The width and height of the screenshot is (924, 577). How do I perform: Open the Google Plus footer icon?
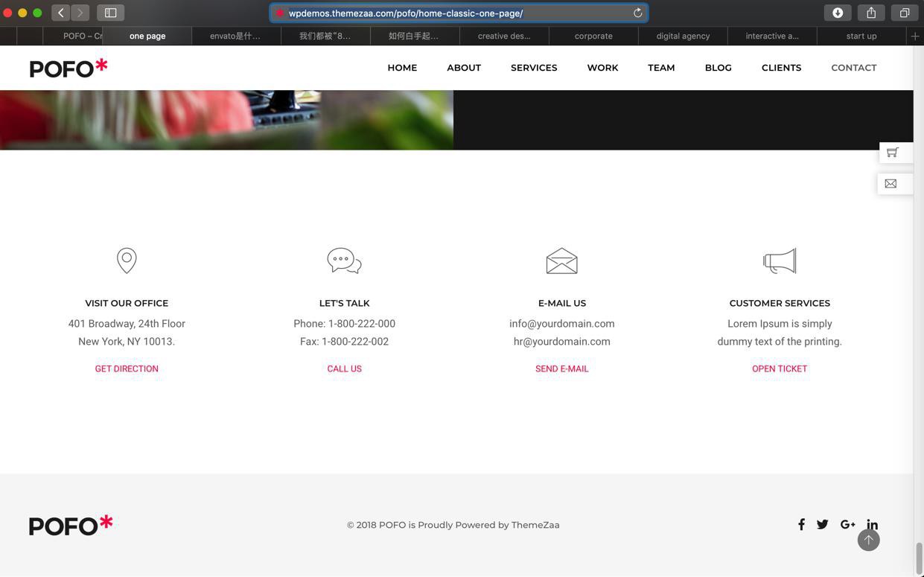coord(847,524)
